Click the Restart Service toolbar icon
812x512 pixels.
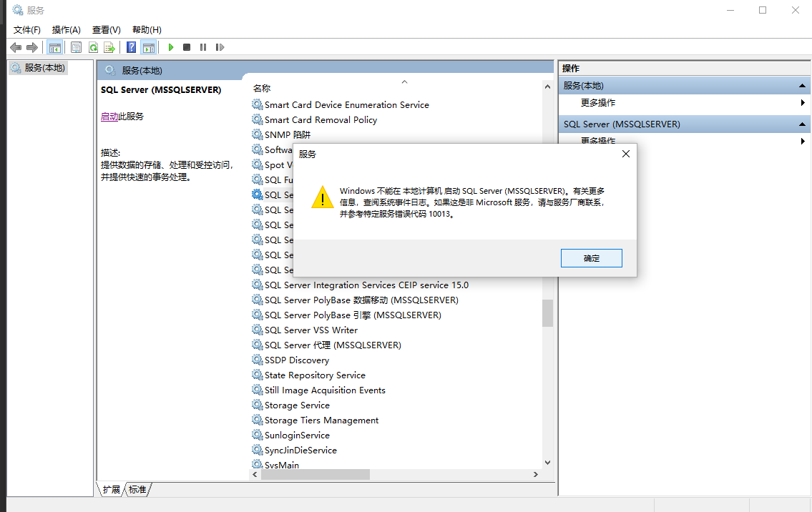[x=220, y=48]
